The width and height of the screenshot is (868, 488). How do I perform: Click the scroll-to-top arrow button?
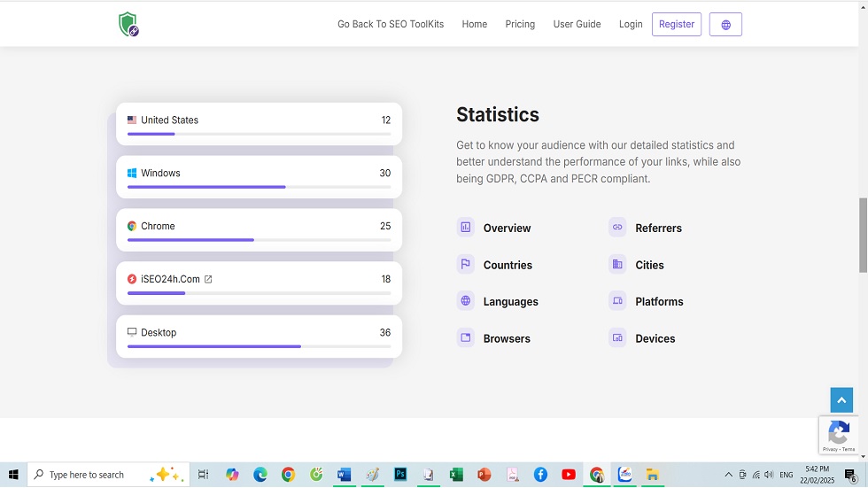point(841,400)
